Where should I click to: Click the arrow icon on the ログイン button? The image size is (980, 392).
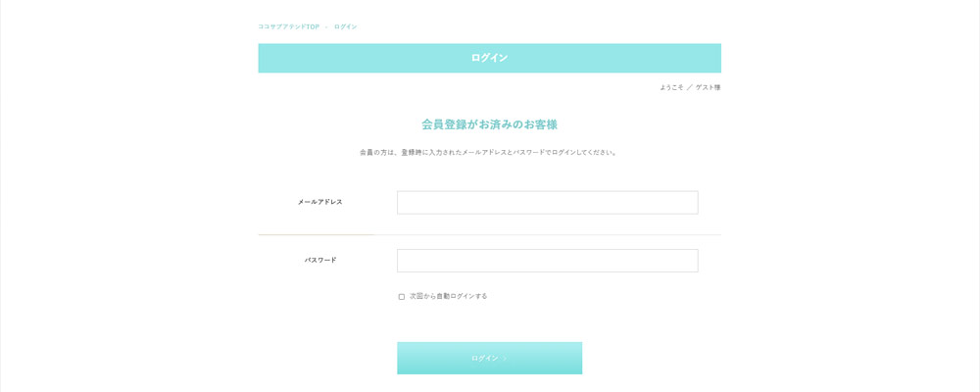505,359
